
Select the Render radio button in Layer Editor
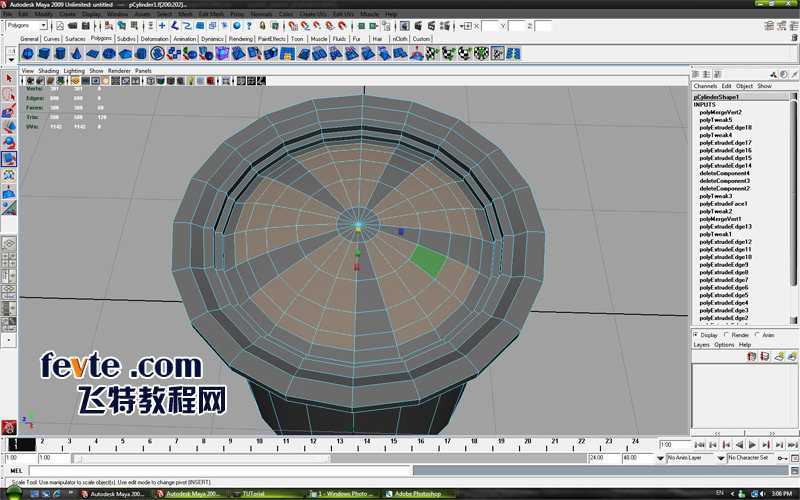click(x=726, y=335)
